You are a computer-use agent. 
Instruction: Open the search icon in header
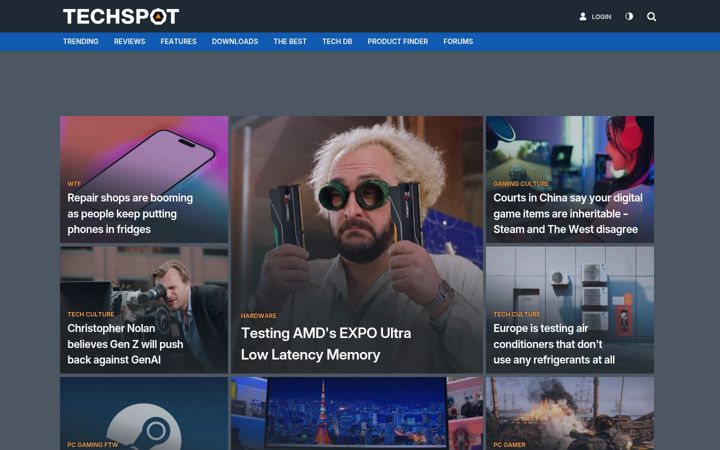[x=651, y=17]
